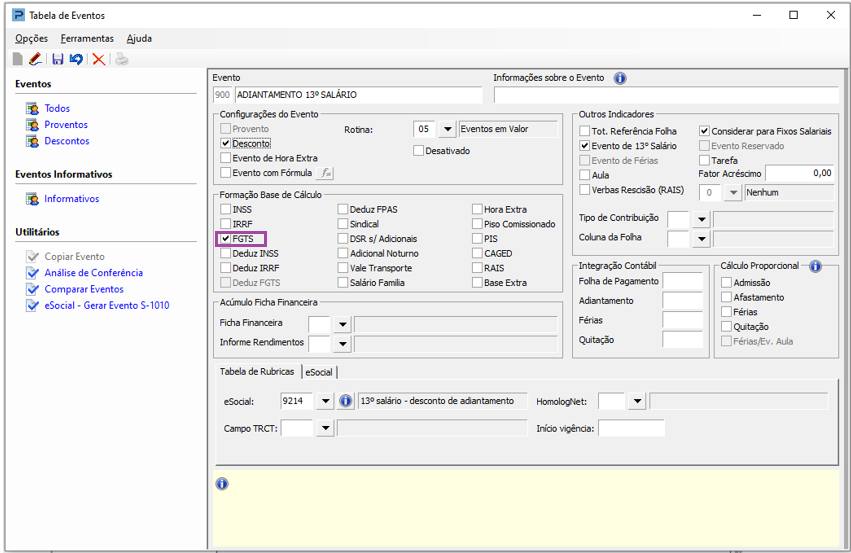Open the eSocial rubric code dropdown
851x553 pixels.
click(x=324, y=401)
